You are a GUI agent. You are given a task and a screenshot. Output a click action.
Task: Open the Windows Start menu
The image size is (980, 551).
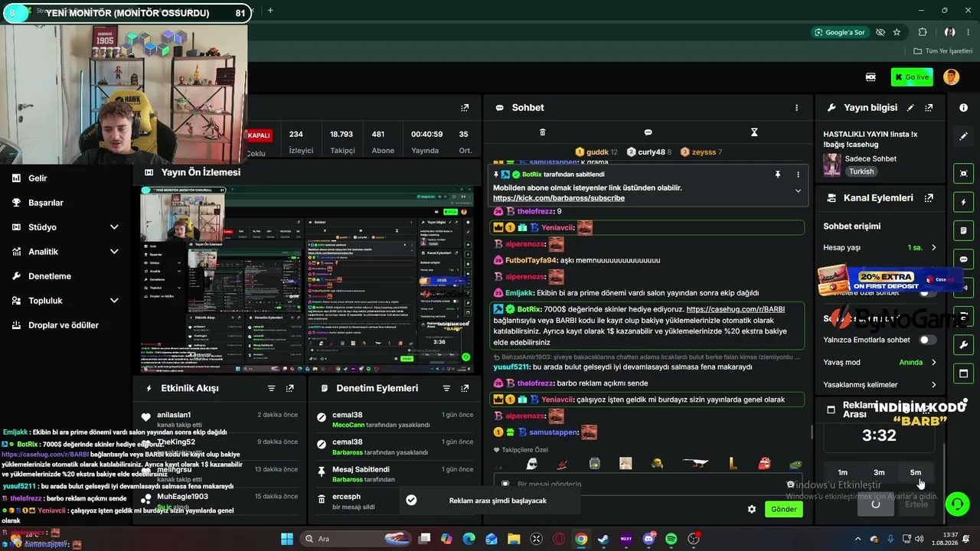(x=287, y=539)
